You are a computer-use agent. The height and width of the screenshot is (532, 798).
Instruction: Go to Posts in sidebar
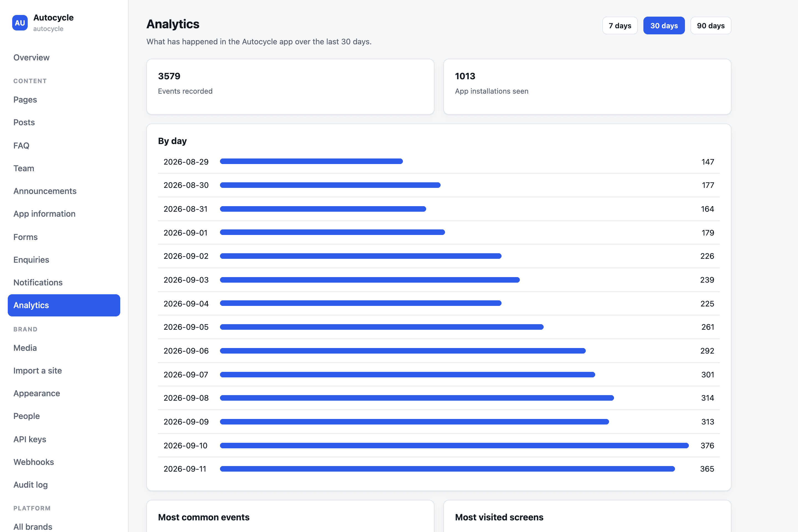[64, 122]
